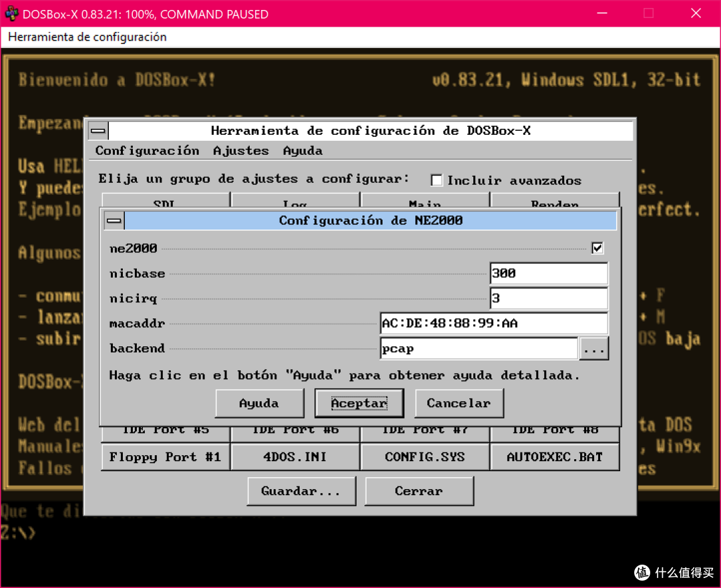Click the backend browse "..." button
The width and height of the screenshot is (721, 588).
593,348
